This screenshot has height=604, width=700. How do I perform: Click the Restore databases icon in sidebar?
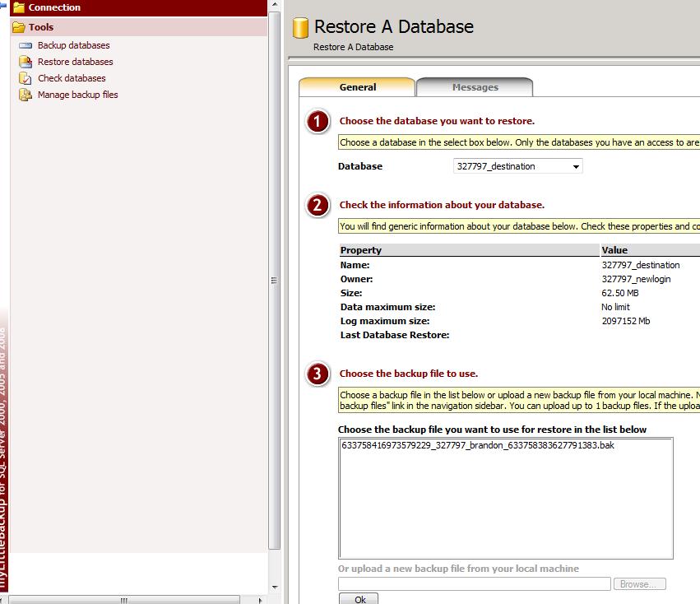click(x=25, y=62)
